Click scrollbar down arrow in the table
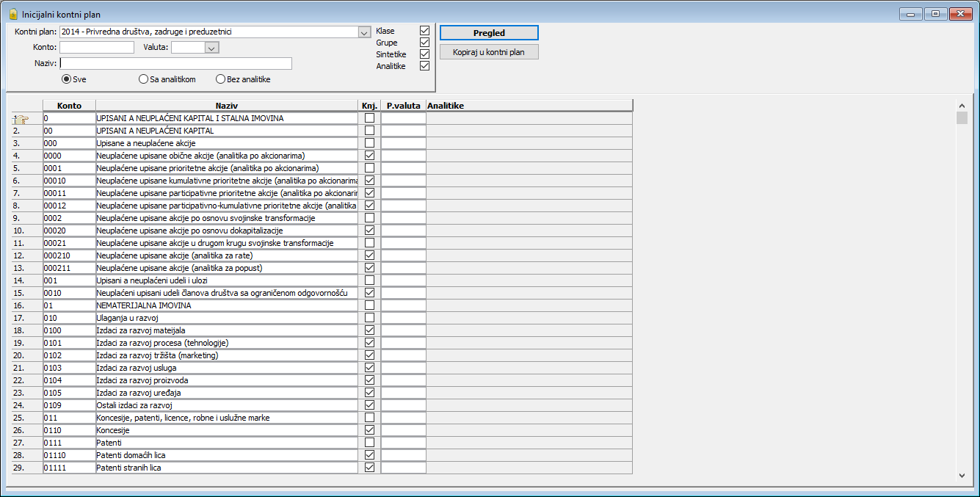The image size is (980, 497). [x=962, y=476]
